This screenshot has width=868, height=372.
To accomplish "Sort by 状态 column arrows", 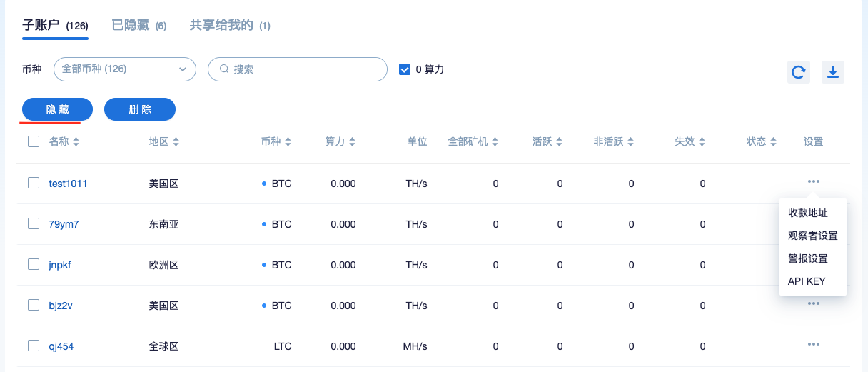I will pyautogui.click(x=773, y=142).
